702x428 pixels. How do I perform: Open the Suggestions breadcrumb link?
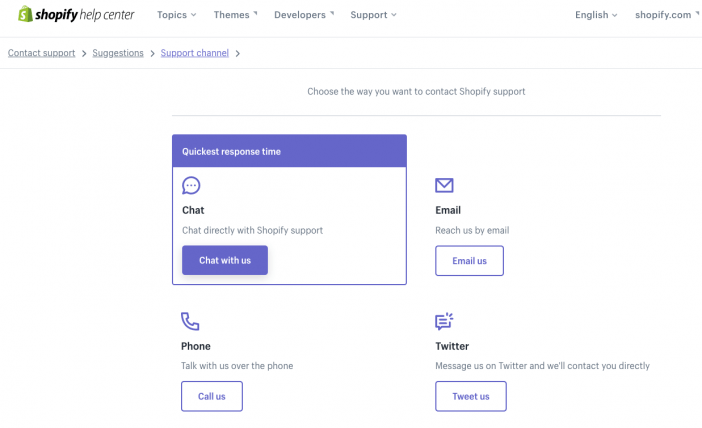(118, 53)
